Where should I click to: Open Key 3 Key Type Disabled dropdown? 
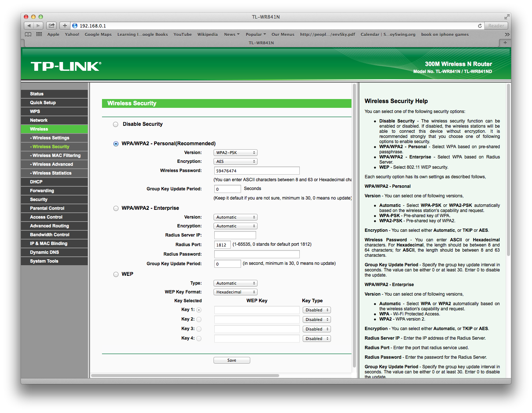tap(317, 329)
